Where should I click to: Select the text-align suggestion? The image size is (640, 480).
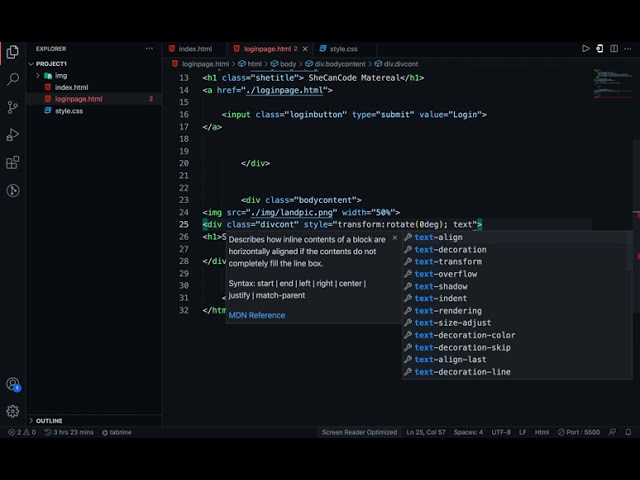516,237
